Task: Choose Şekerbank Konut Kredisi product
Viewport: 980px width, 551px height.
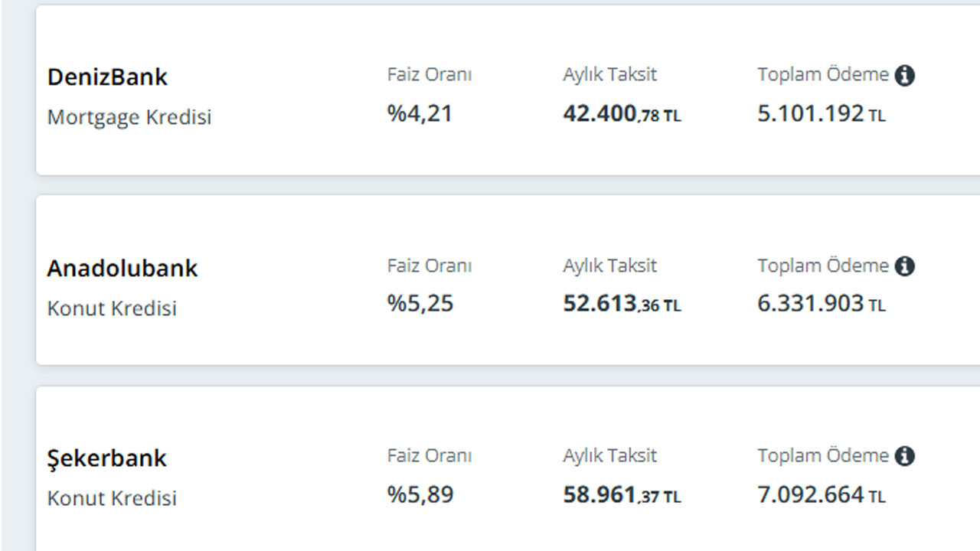Action: coord(112,498)
